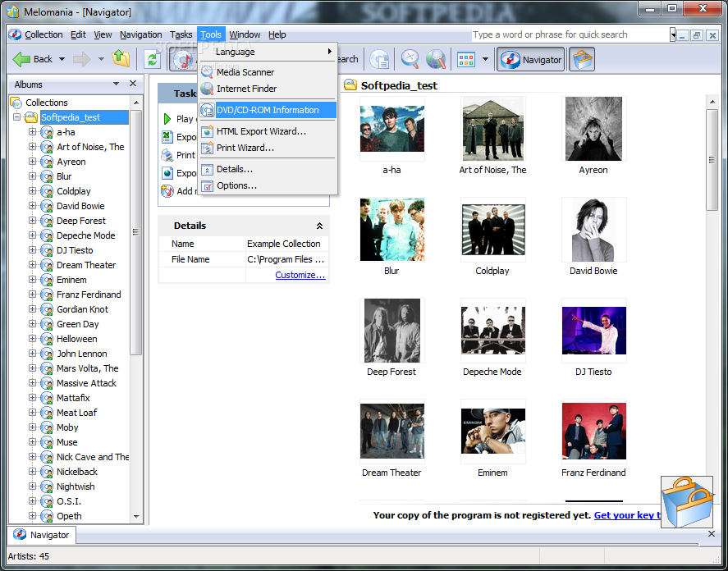Image resolution: width=728 pixels, height=571 pixels.
Task: Click the HTML Export Wizard menu icon
Action: pos(207,131)
